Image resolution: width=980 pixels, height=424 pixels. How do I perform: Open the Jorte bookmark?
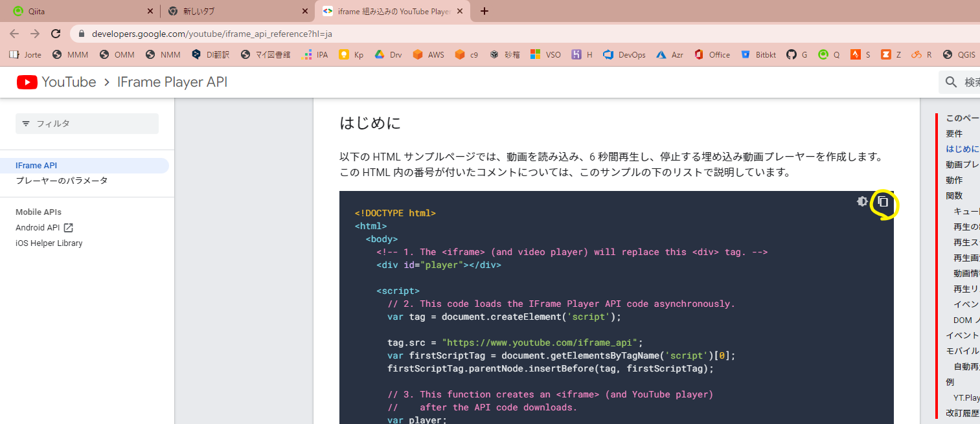tap(25, 55)
